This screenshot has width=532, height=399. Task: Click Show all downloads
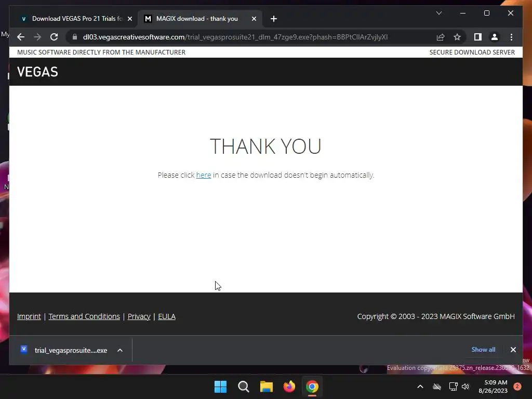click(x=483, y=350)
